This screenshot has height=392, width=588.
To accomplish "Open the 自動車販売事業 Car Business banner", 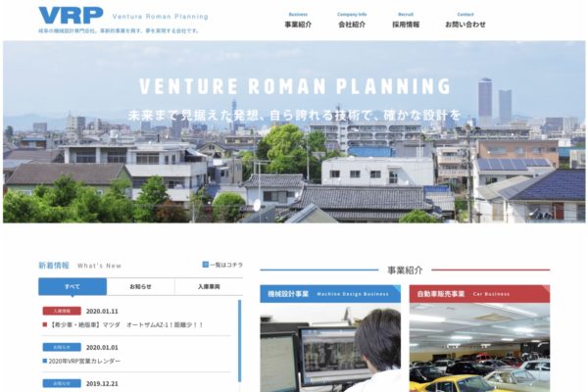I will [479, 294].
